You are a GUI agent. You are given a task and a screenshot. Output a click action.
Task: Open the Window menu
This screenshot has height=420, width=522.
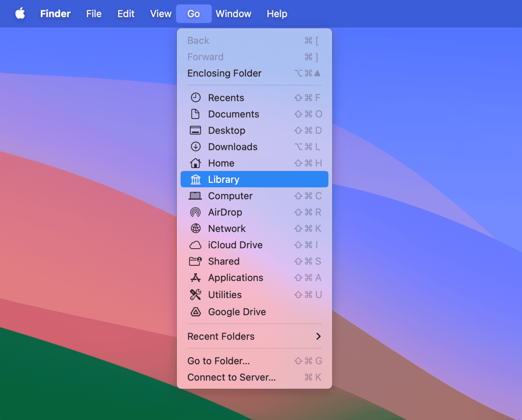233,14
